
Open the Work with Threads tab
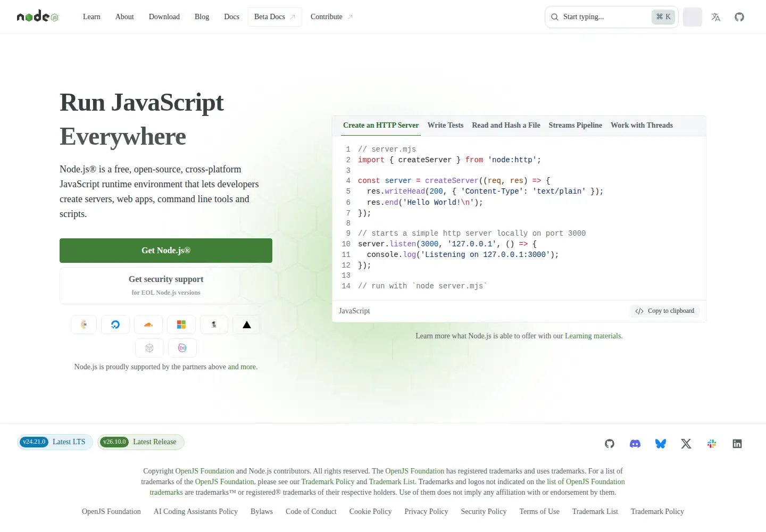pyautogui.click(x=642, y=126)
